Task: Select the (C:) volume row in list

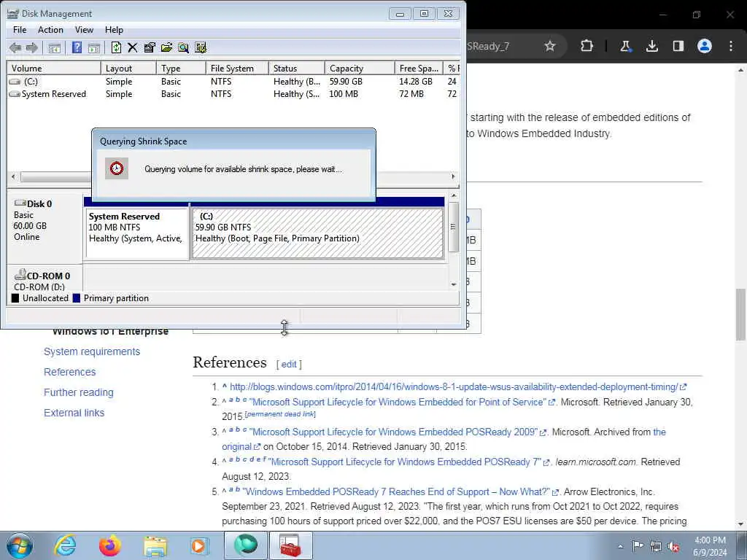Action: point(233,82)
